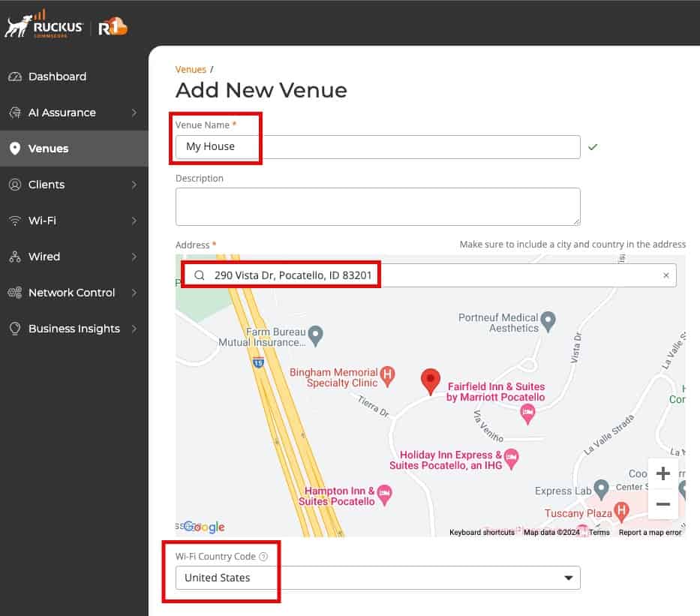Screen dimensions: 700x616
Task: Click the Dashboard gauge icon
Action: pos(15,77)
